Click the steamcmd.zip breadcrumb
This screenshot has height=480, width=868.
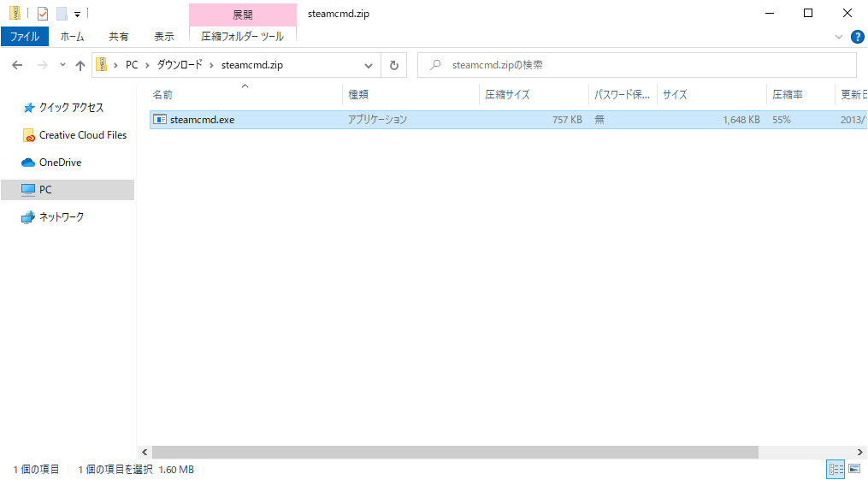252,65
